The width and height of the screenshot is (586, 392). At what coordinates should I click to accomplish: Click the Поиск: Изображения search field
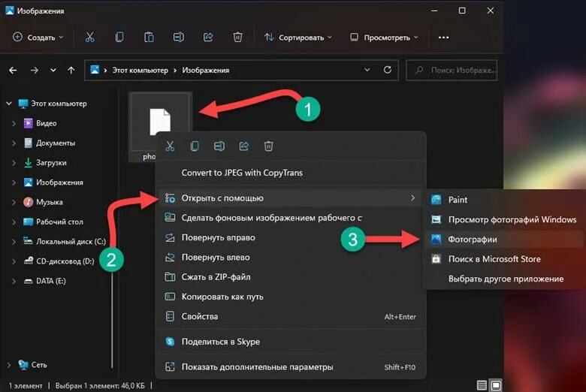click(452, 70)
